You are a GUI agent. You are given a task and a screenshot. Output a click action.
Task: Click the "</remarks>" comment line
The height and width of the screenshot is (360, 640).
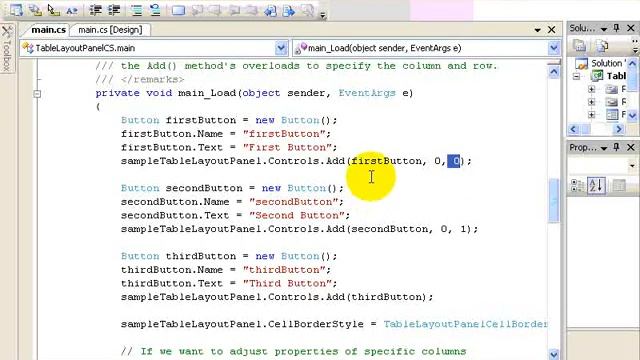140,80
